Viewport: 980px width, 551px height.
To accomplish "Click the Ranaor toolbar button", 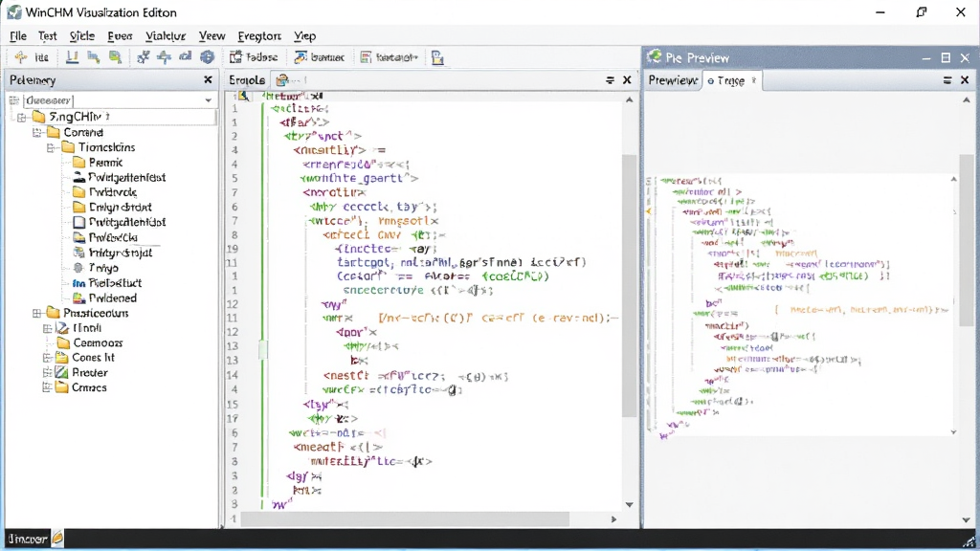I will coord(389,57).
